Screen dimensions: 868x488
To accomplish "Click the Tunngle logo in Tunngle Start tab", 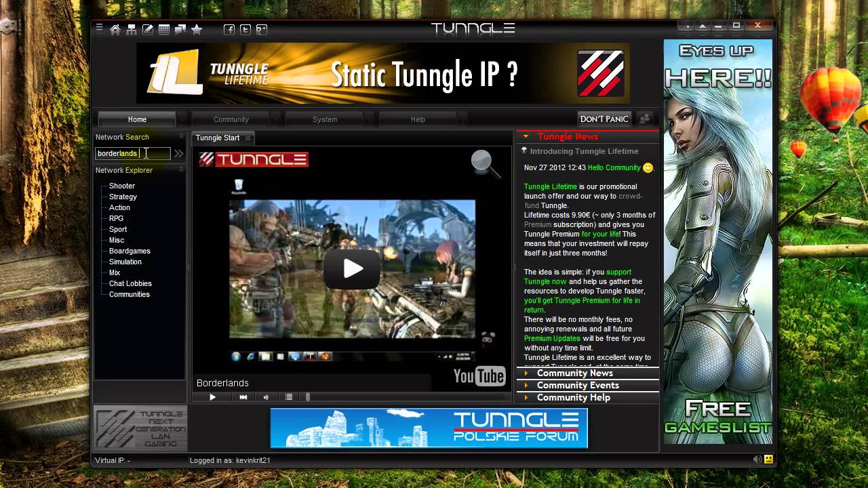I will point(254,160).
